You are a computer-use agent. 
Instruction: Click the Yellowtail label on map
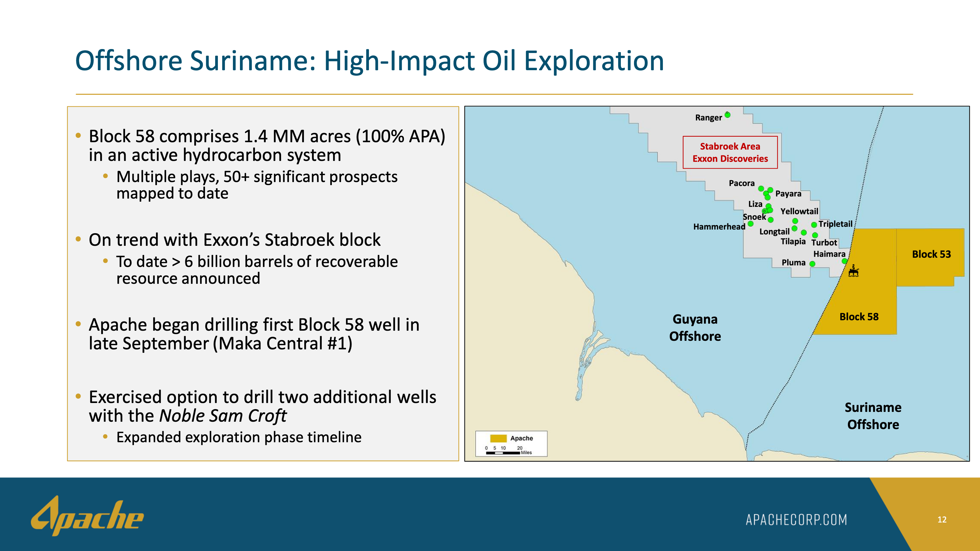tap(799, 211)
